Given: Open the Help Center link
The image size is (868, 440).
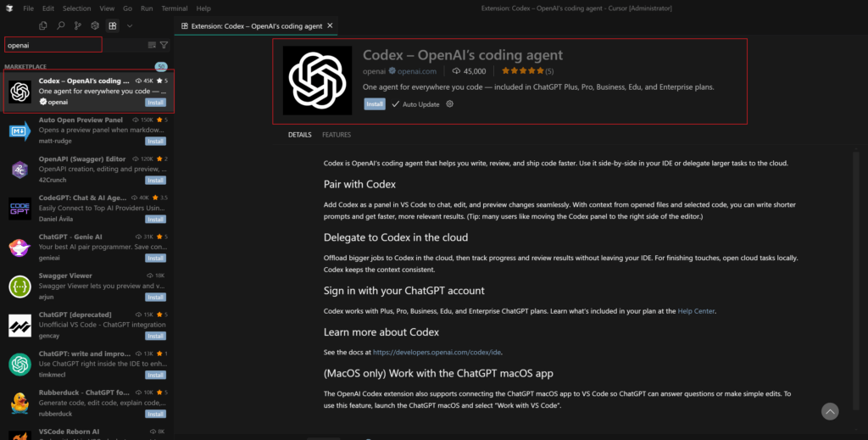Looking at the screenshot, I should coord(696,311).
